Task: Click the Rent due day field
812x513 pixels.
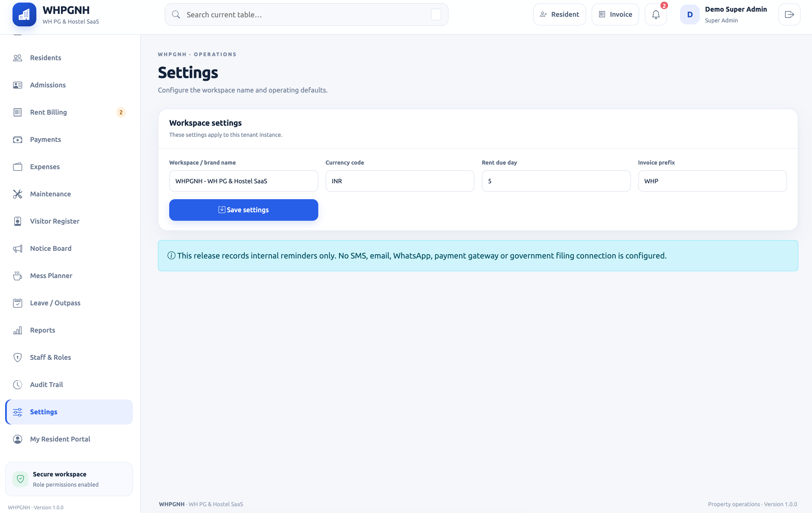Action: pos(556,181)
